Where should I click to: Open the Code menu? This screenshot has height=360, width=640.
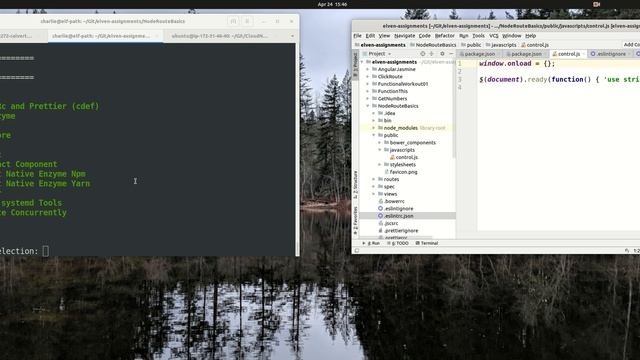tap(424, 36)
